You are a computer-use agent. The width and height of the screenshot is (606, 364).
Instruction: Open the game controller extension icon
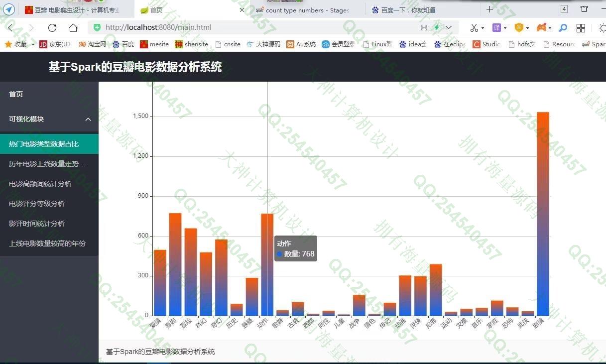coord(541,27)
